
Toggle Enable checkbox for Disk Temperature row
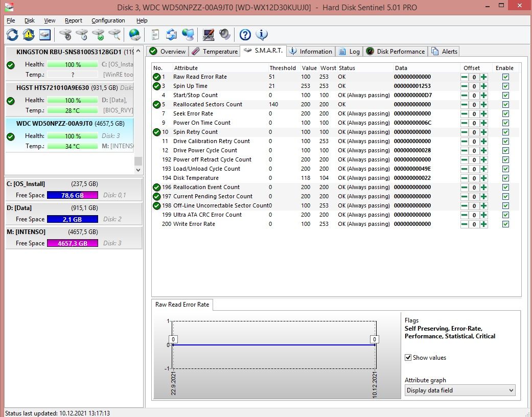(x=505, y=178)
